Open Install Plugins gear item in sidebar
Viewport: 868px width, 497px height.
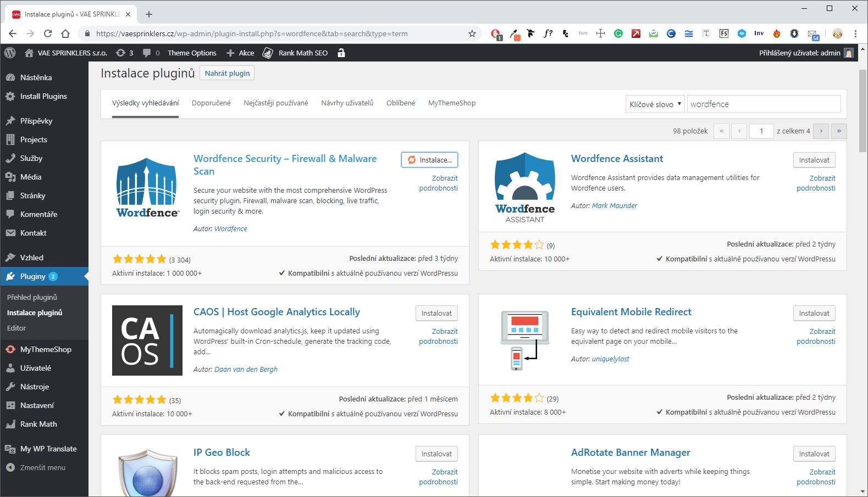click(44, 96)
